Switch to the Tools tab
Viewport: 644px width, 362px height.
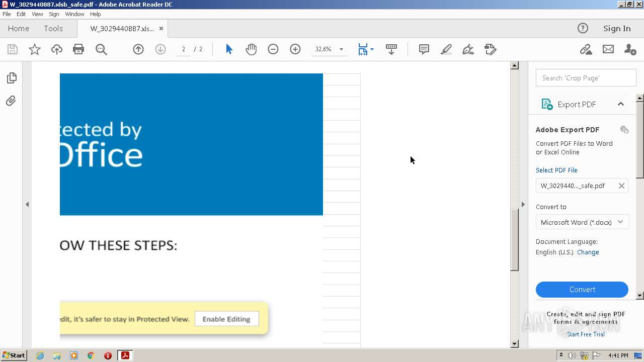coord(53,29)
